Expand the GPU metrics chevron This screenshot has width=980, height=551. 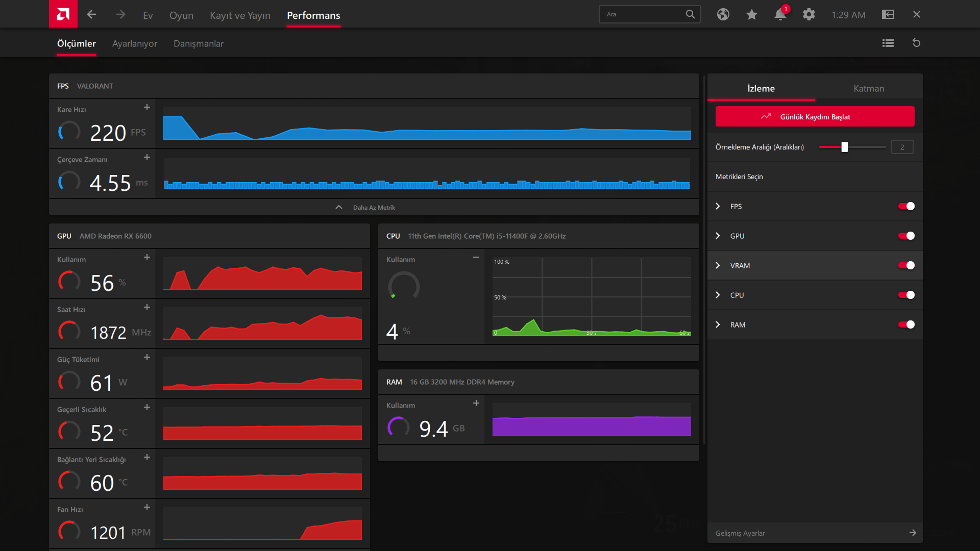click(718, 236)
